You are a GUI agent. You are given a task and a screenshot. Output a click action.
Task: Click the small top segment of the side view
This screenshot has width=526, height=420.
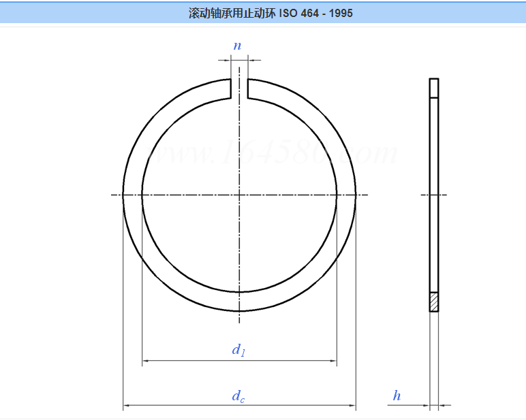(x=434, y=88)
